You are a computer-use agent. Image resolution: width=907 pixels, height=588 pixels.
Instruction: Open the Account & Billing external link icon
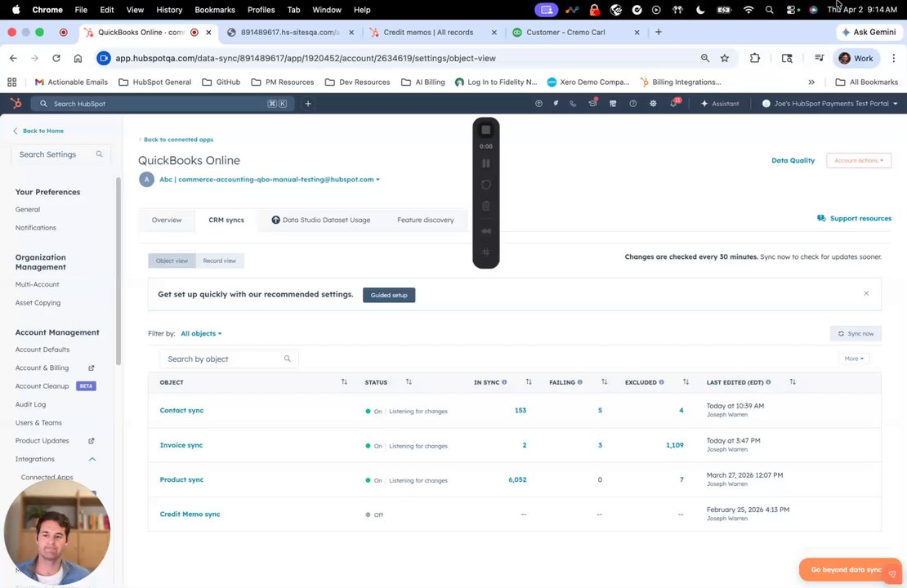(x=91, y=367)
